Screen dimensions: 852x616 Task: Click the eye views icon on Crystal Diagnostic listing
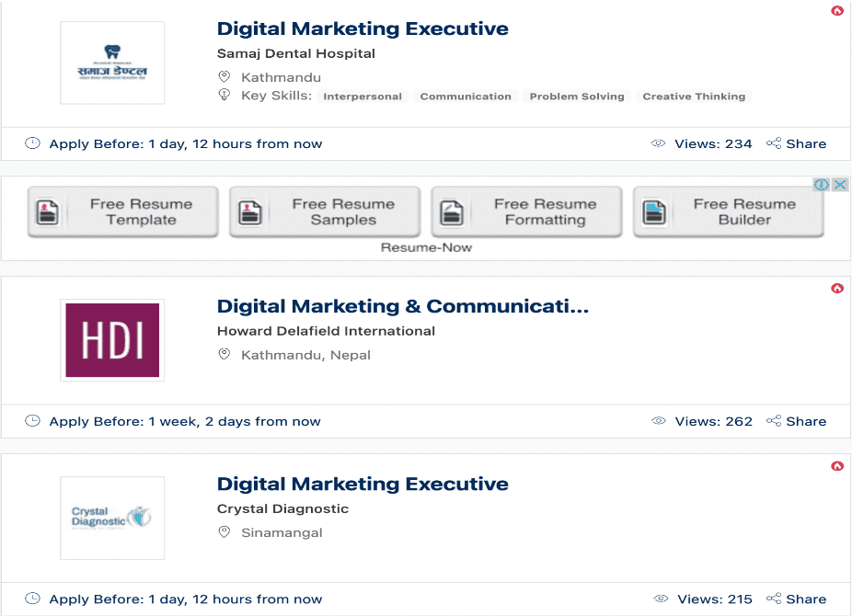659,599
